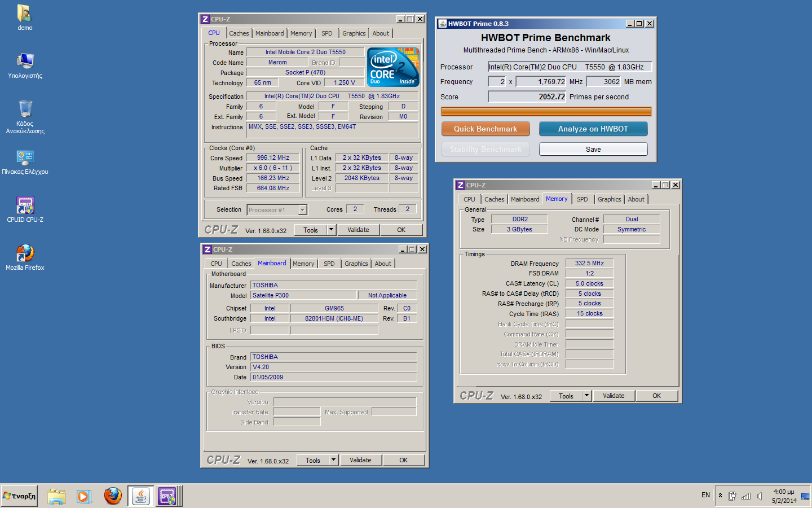
Task: Open Graphics tab in Memory CPU-Z window
Action: [x=610, y=199]
